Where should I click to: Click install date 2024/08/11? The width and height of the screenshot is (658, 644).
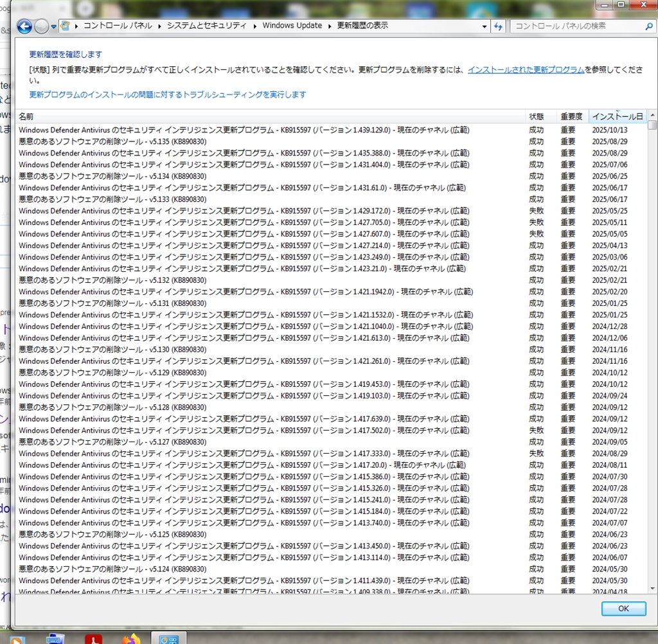point(610,465)
